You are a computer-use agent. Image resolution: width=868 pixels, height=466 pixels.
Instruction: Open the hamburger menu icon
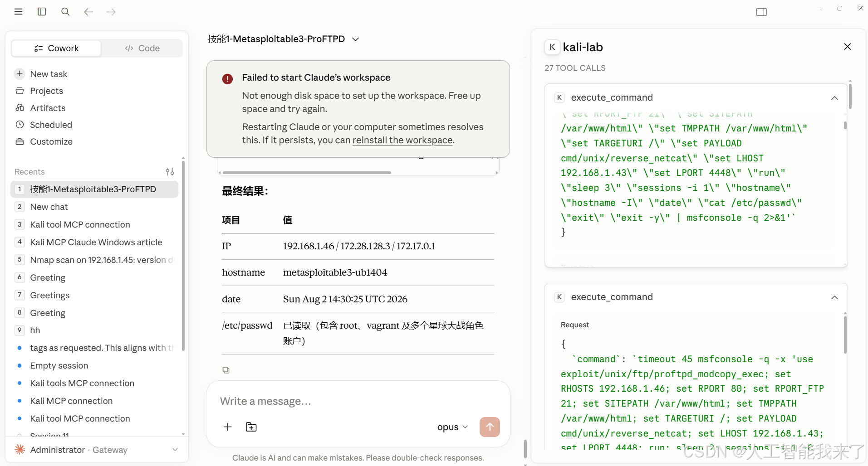18,12
